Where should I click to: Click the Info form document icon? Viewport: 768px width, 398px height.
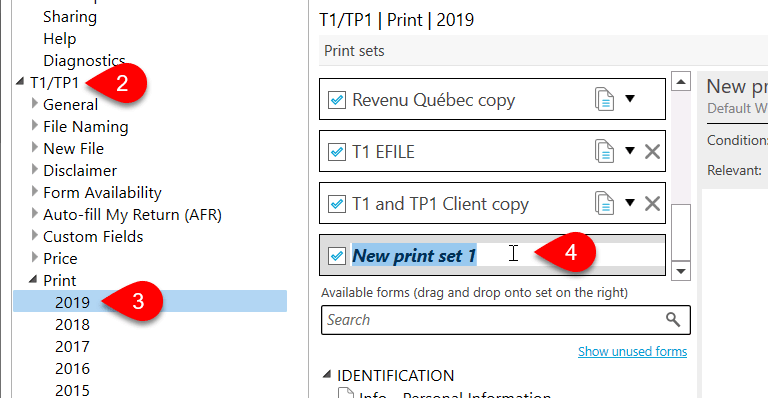[346, 393]
